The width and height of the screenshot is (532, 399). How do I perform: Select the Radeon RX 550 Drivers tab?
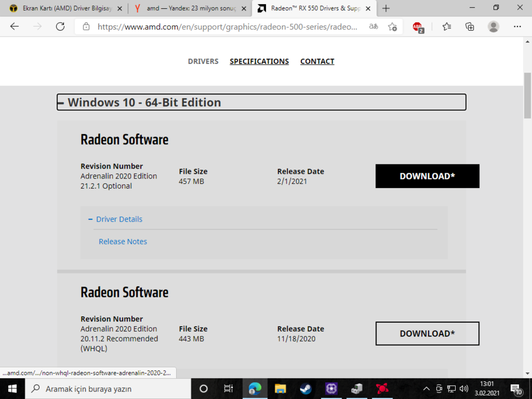click(314, 8)
